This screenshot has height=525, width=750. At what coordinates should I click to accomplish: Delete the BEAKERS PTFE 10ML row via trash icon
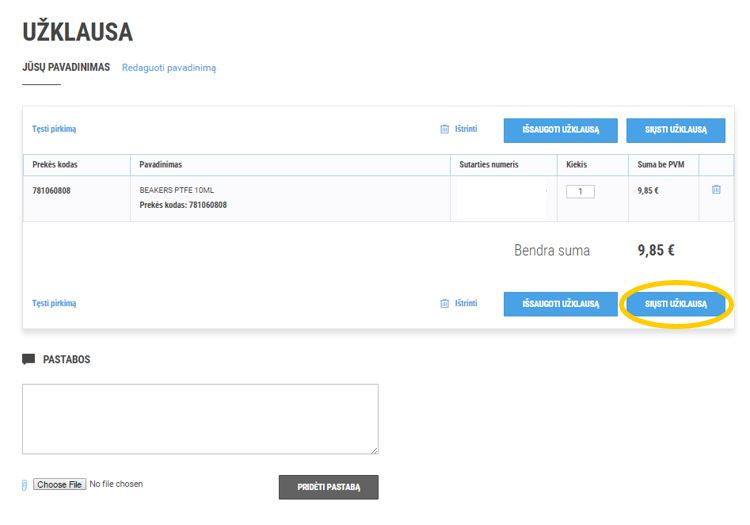pos(716,190)
